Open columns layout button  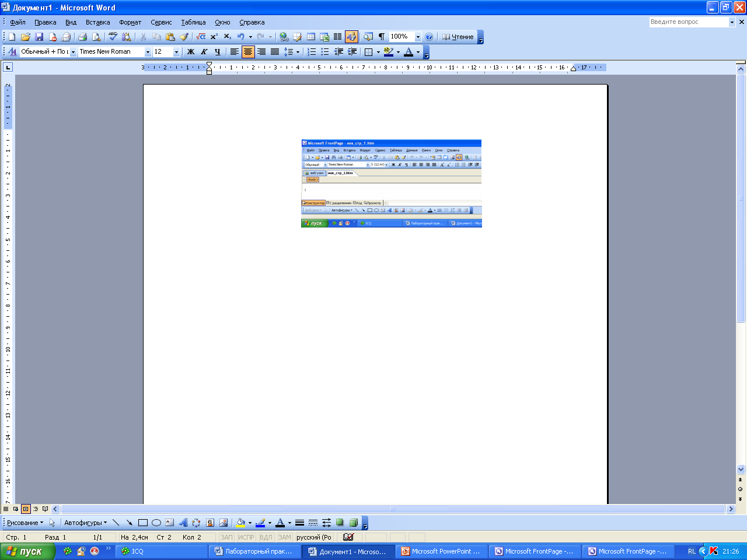click(x=337, y=37)
